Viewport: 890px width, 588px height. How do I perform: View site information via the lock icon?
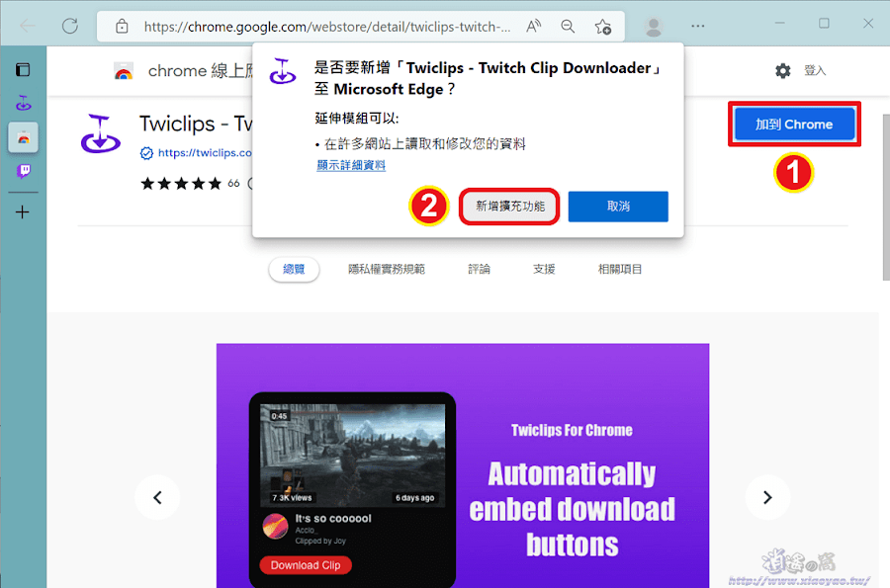point(122,26)
